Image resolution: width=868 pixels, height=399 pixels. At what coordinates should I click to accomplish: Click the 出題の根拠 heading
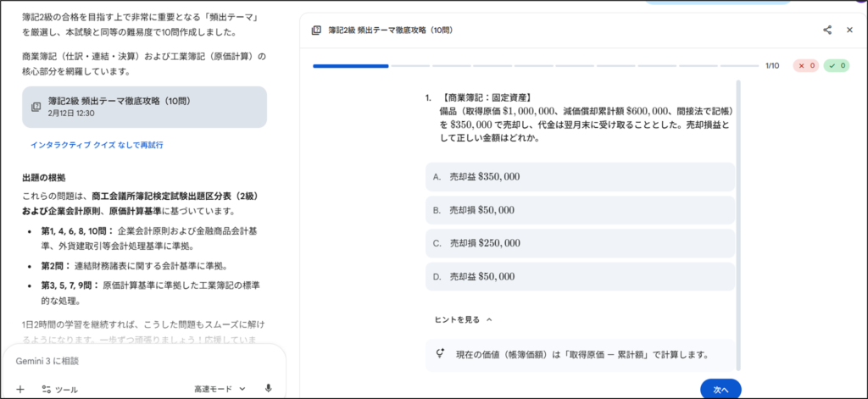[x=44, y=178]
